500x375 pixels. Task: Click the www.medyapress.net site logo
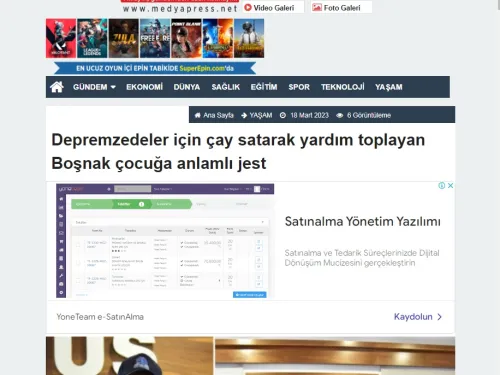pos(180,7)
